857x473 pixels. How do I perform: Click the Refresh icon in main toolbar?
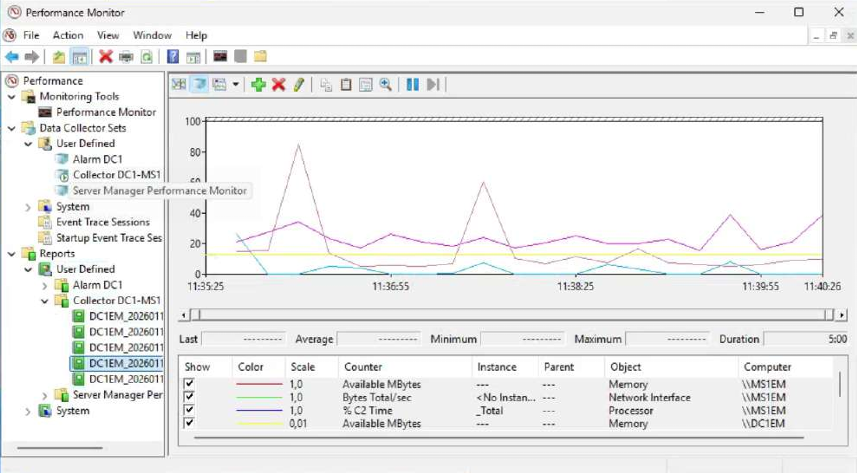coord(146,56)
